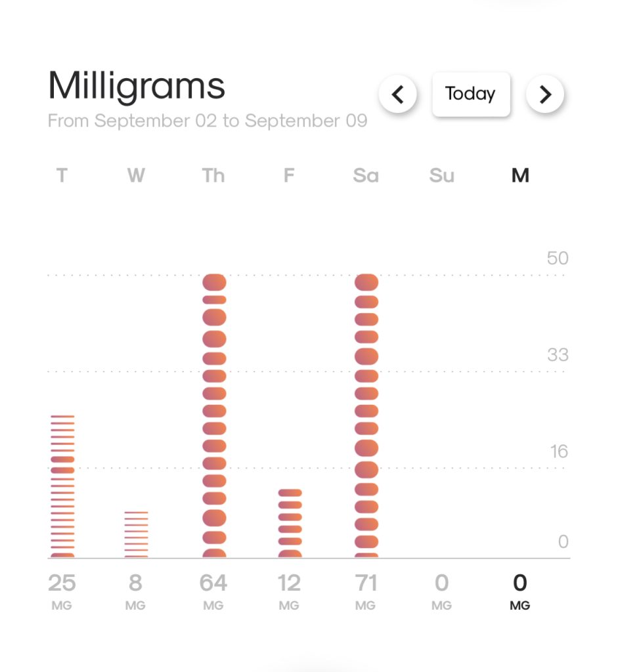Click Wednesday's short dosage bar

click(137, 534)
